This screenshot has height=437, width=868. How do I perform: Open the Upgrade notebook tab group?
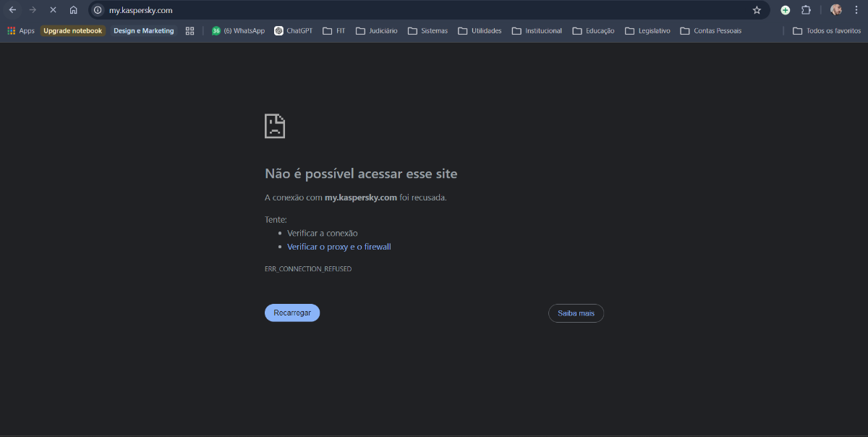coord(72,31)
